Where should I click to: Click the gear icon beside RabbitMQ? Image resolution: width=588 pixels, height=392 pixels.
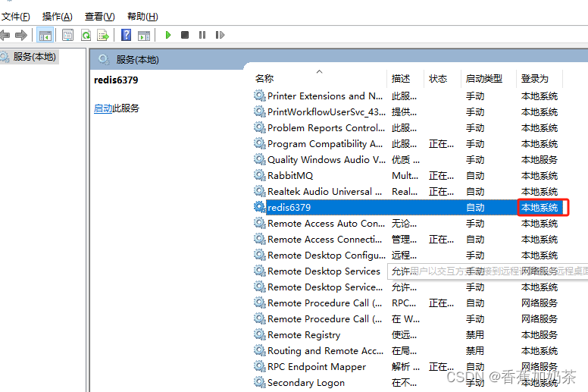[259, 175]
